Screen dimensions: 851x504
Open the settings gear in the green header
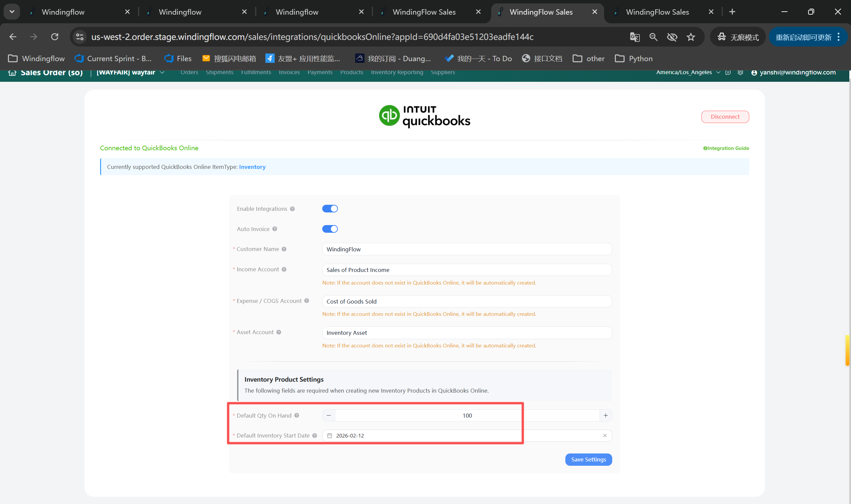pyautogui.click(x=740, y=72)
